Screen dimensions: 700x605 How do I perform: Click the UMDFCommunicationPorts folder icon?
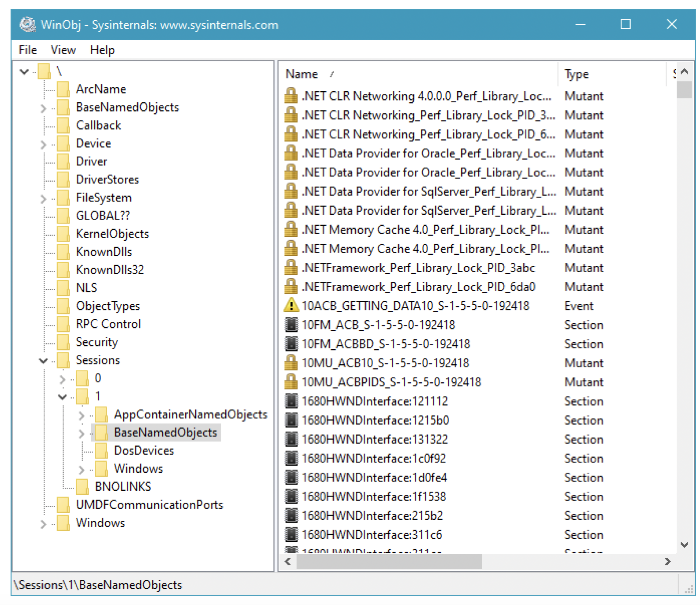tap(63, 505)
